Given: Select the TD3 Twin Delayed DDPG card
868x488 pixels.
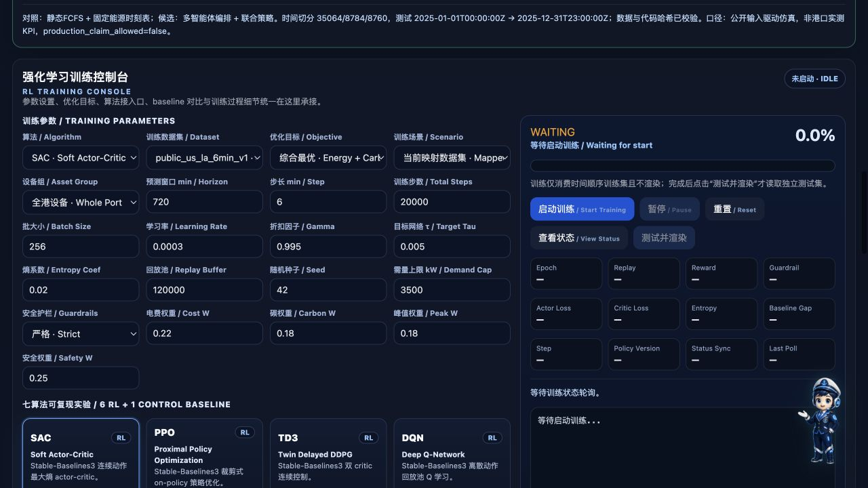Looking at the screenshot, I should coord(328,453).
